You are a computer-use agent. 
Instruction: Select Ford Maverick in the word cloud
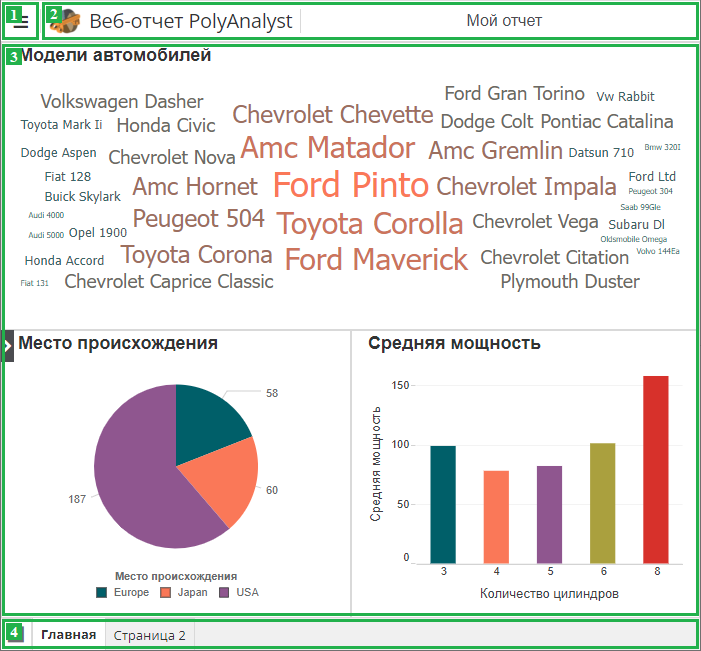(376, 259)
